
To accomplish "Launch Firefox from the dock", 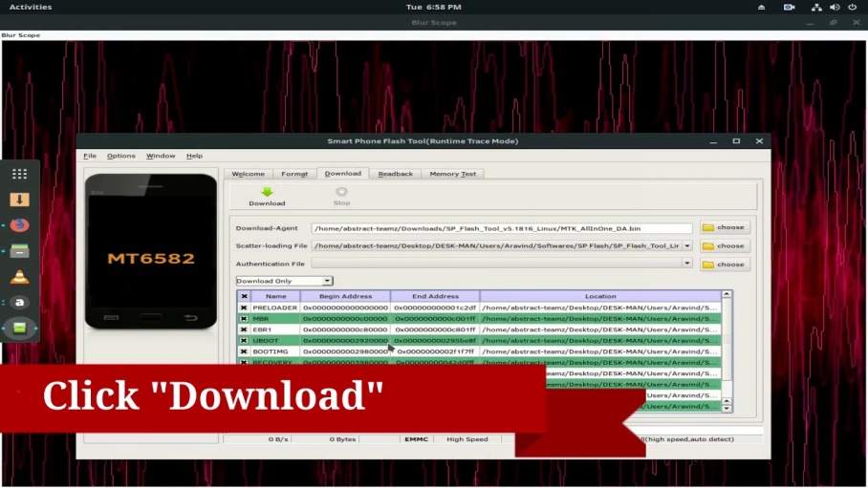I will [x=19, y=225].
